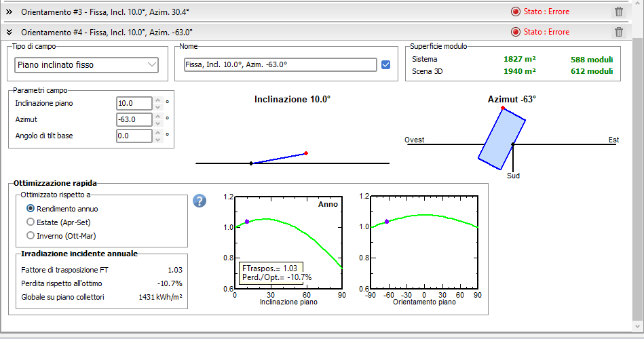
Task: Click the Angolo di tilt base field
Action: click(133, 136)
